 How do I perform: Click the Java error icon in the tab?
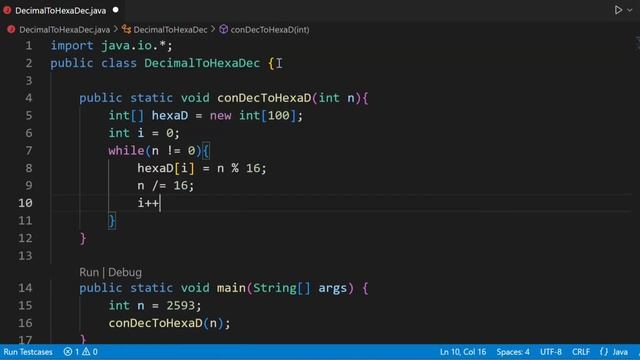[x=7, y=10]
